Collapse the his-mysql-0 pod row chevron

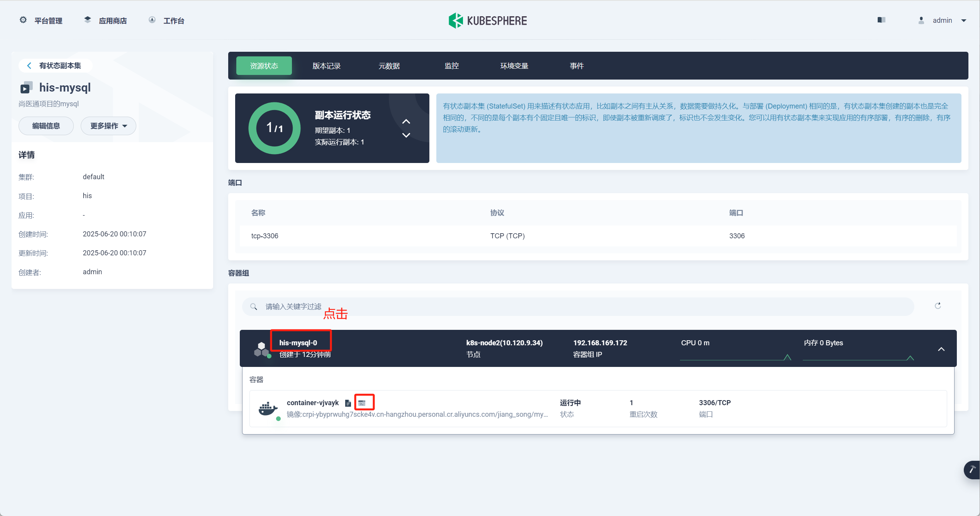tap(941, 349)
